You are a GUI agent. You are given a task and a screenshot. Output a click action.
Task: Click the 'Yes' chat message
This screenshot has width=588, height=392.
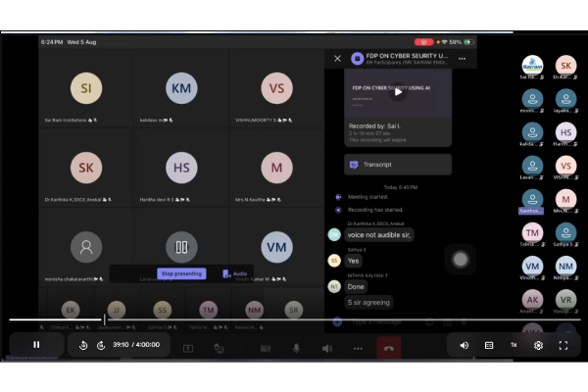(x=353, y=261)
